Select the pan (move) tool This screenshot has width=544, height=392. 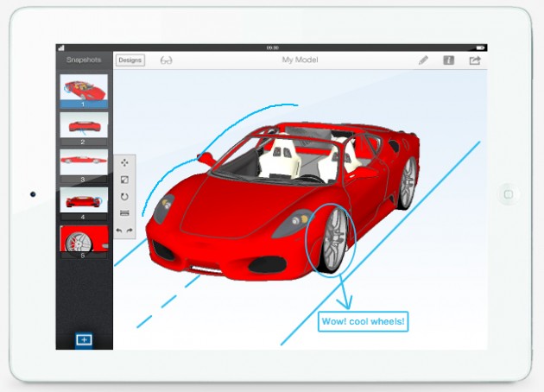(124, 162)
